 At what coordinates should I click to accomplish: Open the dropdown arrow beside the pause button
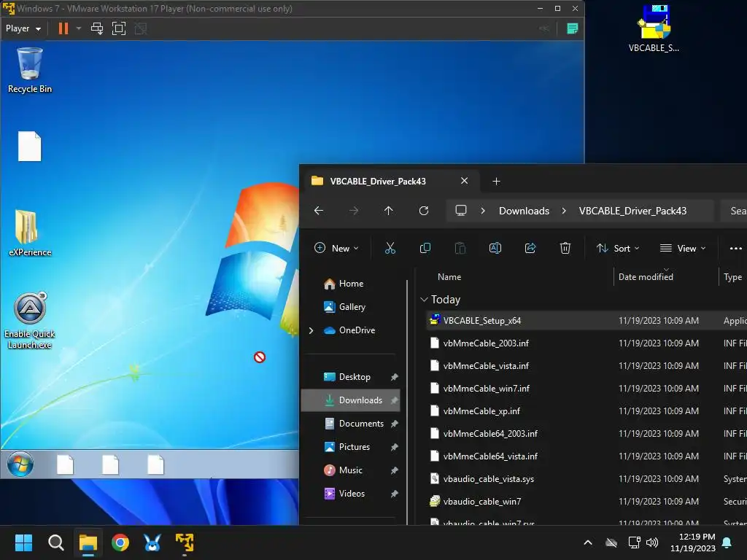79,28
